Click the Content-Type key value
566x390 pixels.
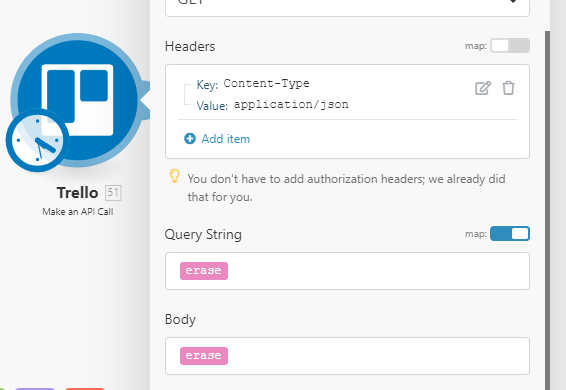(266, 83)
